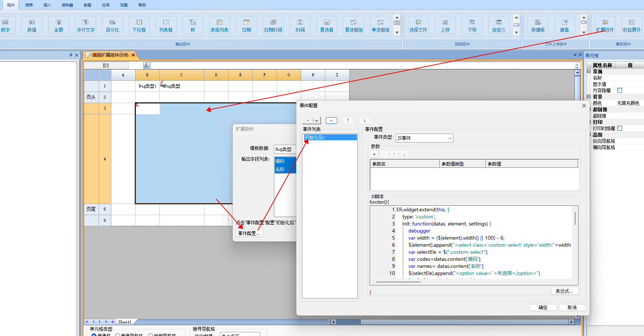Enable the 打印时隐藏 checkbox
This screenshot has width=644, height=336.
pos(620,128)
